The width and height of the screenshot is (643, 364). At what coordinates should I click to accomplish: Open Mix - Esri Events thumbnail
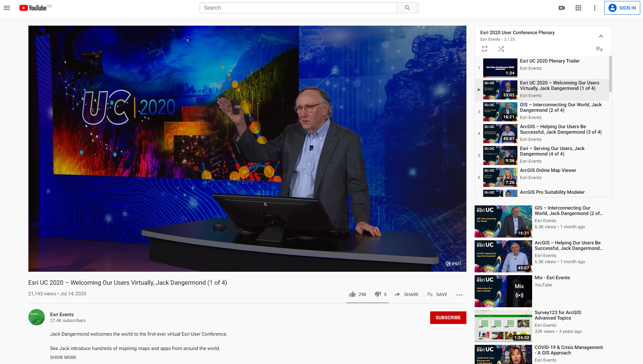[x=503, y=291]
